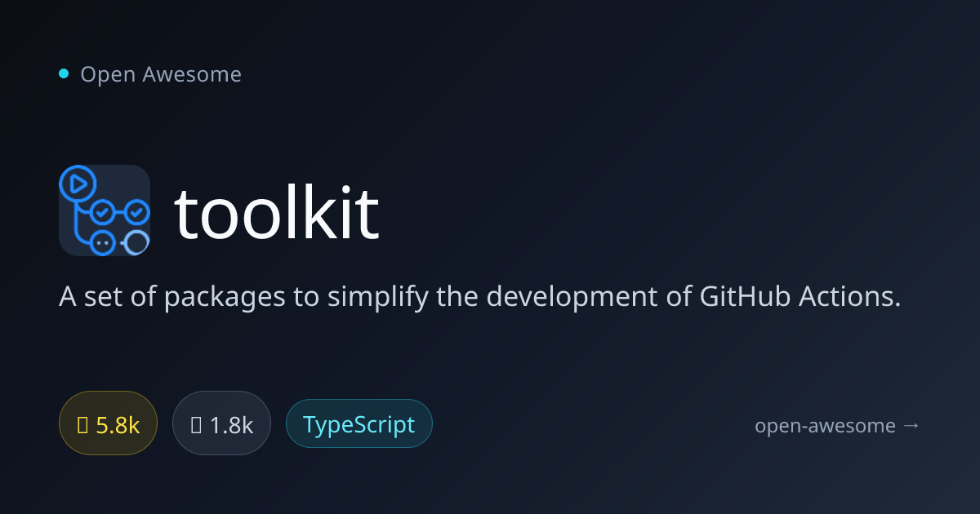Follow the open-awesome link
Image resolution: width=980 pixels, height=514 pixels.
pos(837,425)
